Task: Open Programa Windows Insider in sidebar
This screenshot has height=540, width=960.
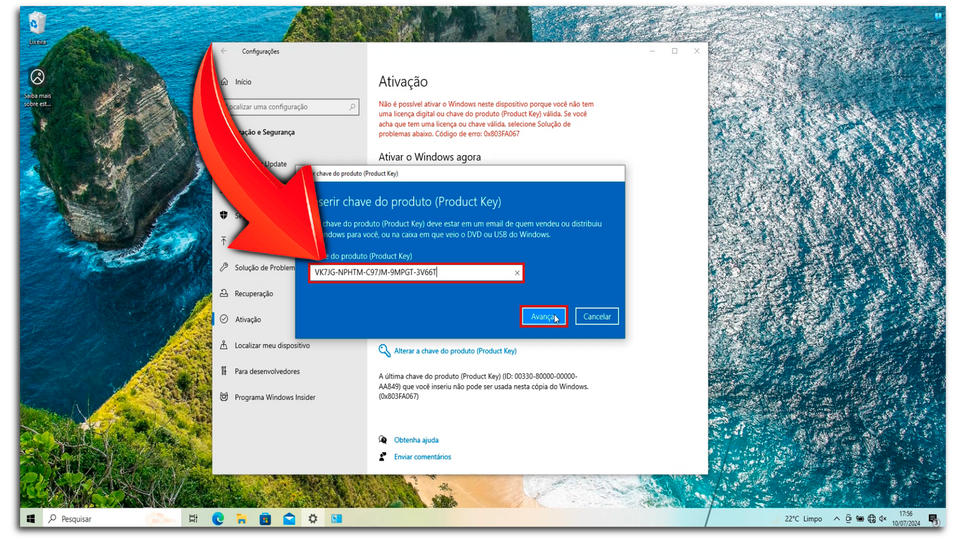Action: point(275,397)
